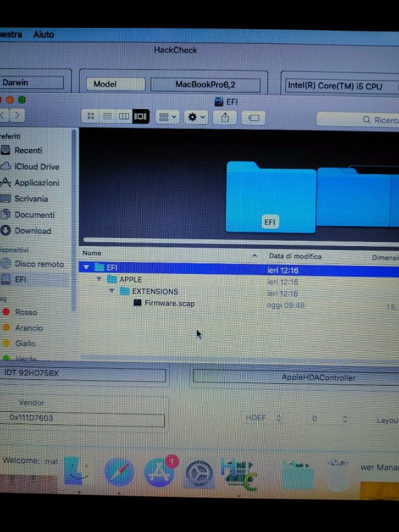Click the IDT 92HD75BX codec field
This screenshot has width=399, height=532.
[x=82, y=374]
